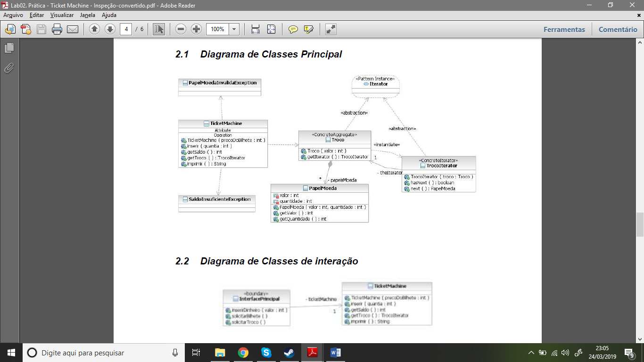Open the Janela menu

coord(88,15)
